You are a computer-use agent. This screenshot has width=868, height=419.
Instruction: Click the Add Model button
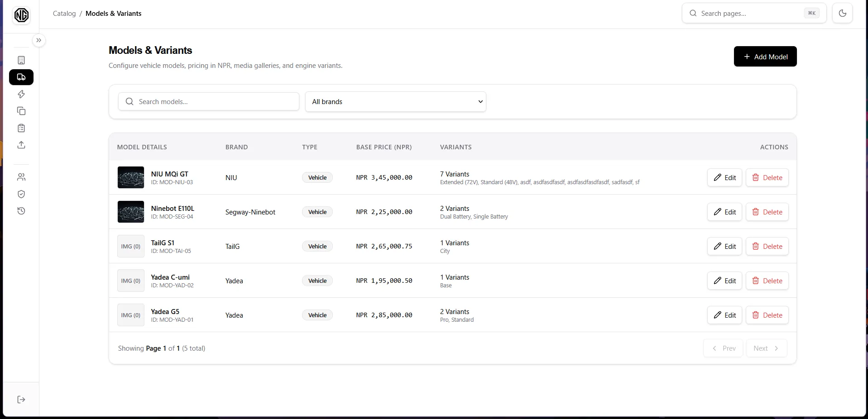765,57
